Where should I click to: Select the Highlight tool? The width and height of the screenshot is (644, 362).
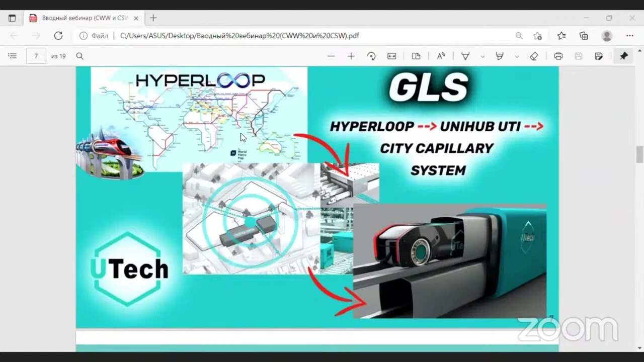click(x=500, y=56)
